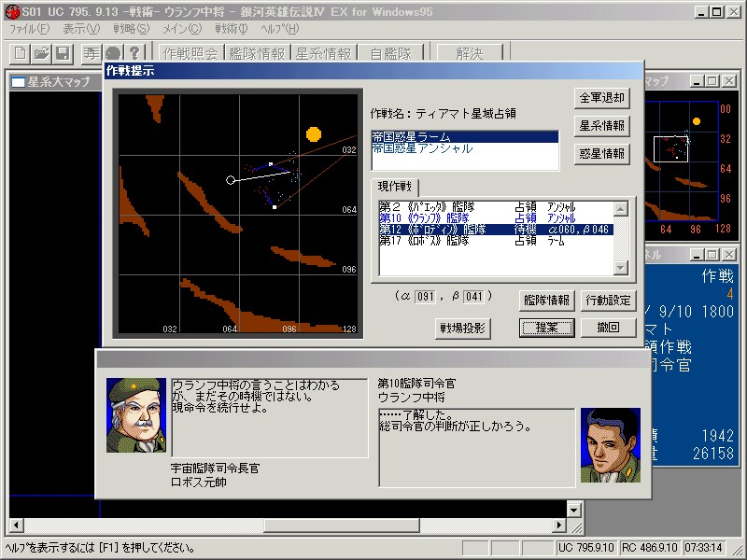Click the star map horizontal scrollbar thumb
This screenshot has height=560, width=747.
click(342, 525)
